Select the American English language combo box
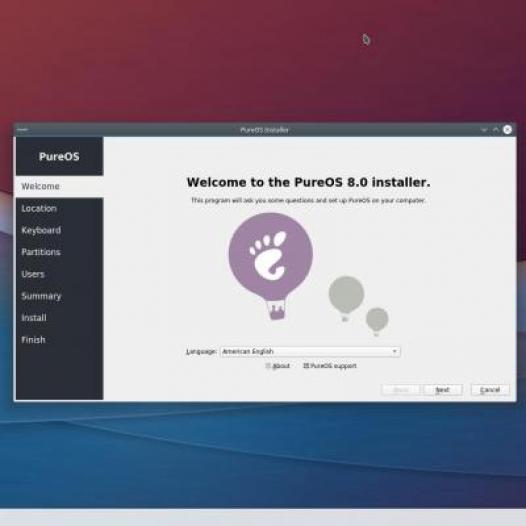 point(310,351)
